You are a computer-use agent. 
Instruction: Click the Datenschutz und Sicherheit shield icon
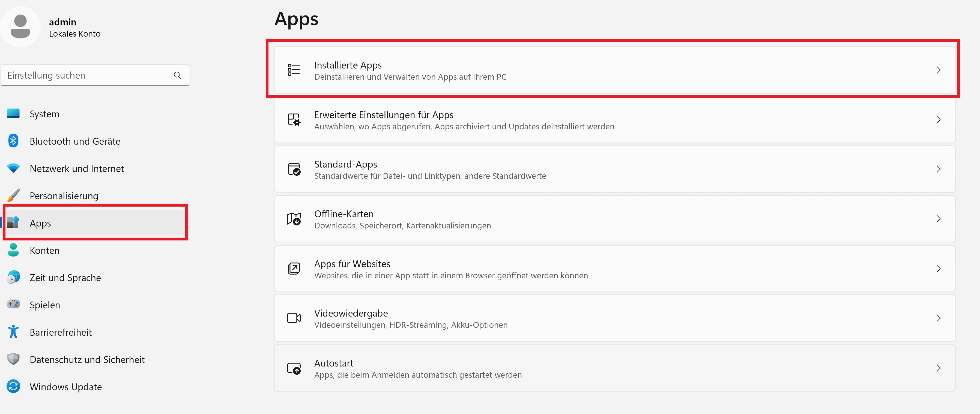tap(13, 359)
